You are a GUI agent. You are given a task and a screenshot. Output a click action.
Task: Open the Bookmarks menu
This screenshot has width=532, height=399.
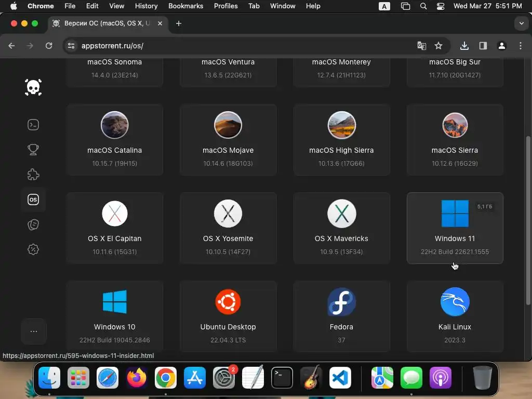pyautogui.click(x=185, y=6)
